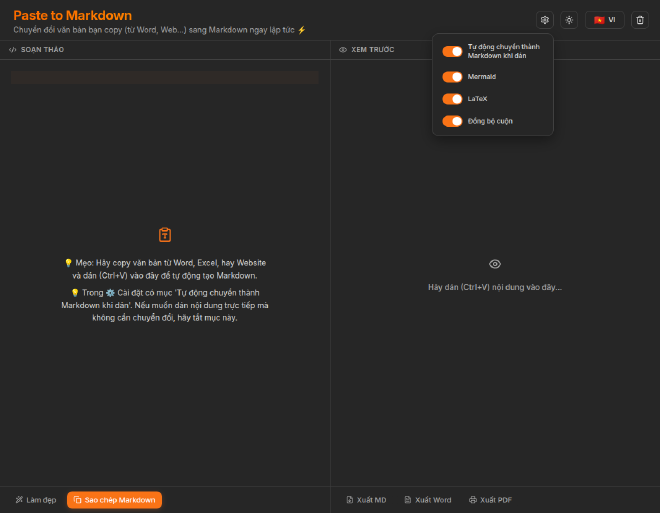The width and height of the screenshot is (660, 513).
Task: Click the editor input line at top
Action: (x=165, y=77)
